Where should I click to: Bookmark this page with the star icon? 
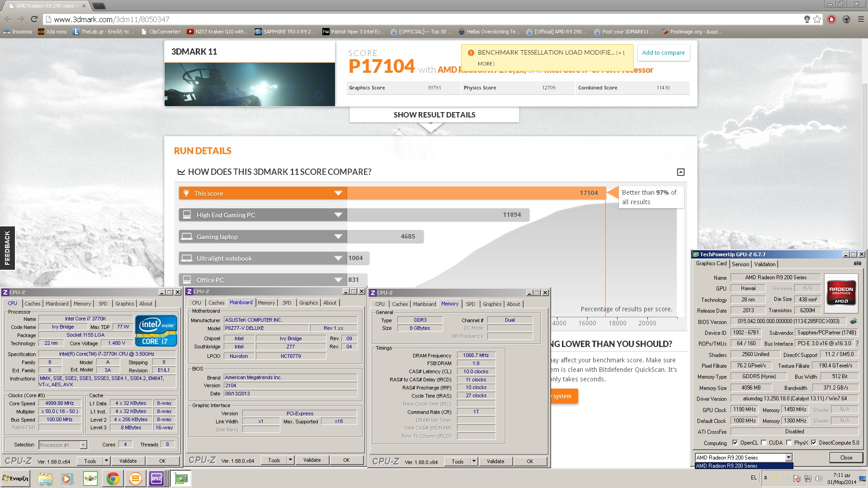click(817, 19)
